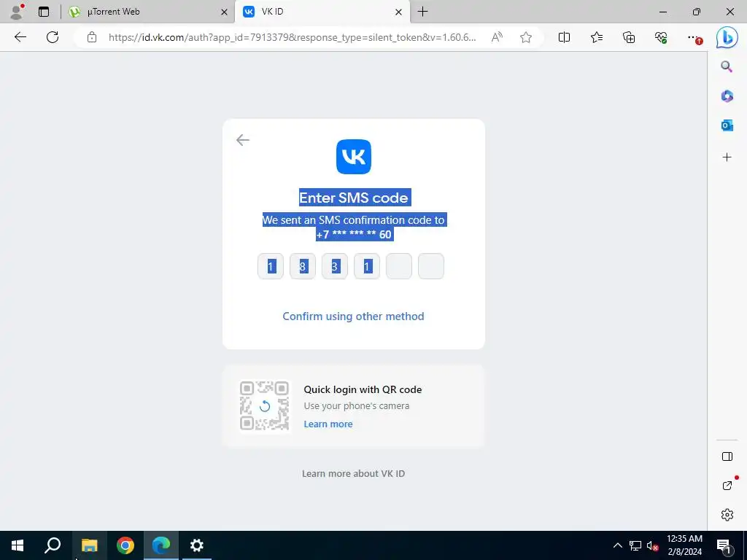Open the Bing Copilot sidebar button
The width and height of the screenshot is (747, 560).
click(727, 38)
